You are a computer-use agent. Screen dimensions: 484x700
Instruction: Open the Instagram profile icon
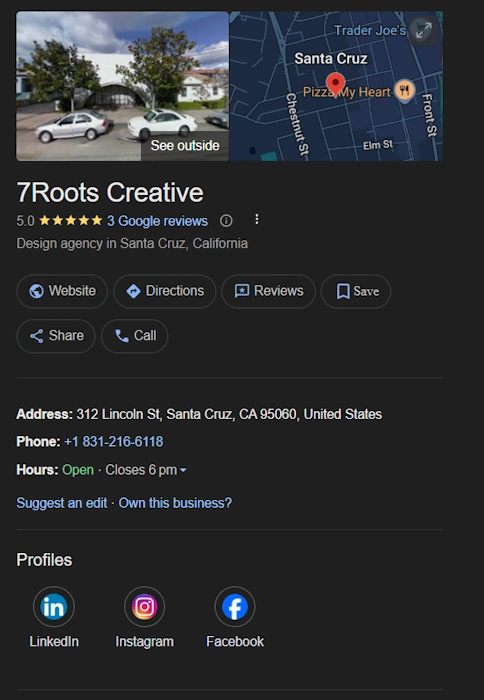coord(144,607)
